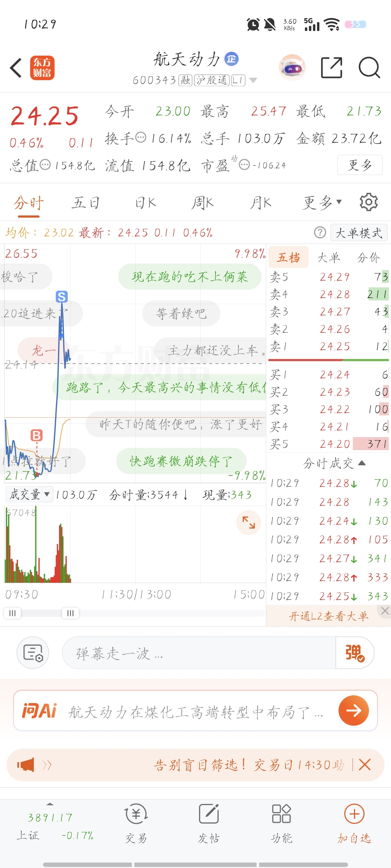The width and height of the screenshot is (391, 868).
Task: Tap the 沪股通 tag
Action: [212, 80]
